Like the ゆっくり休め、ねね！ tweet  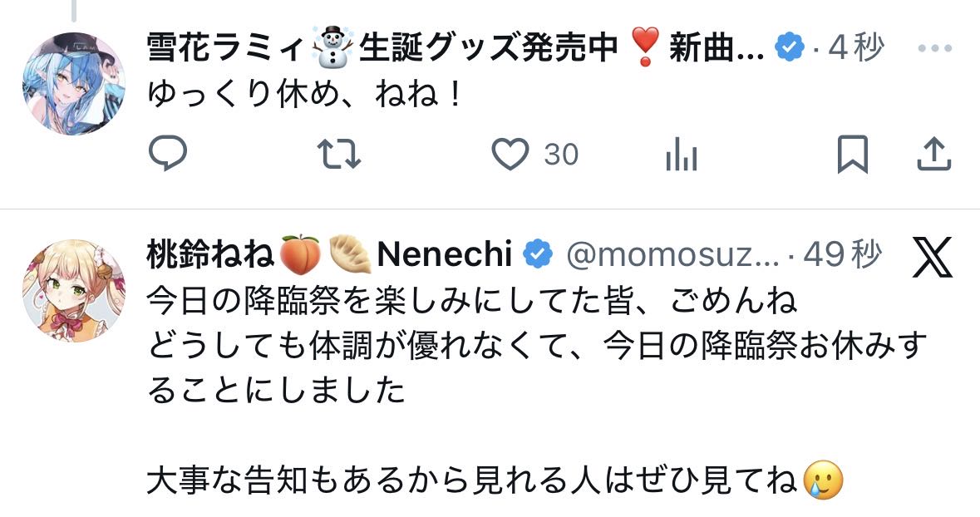point(510,155)
